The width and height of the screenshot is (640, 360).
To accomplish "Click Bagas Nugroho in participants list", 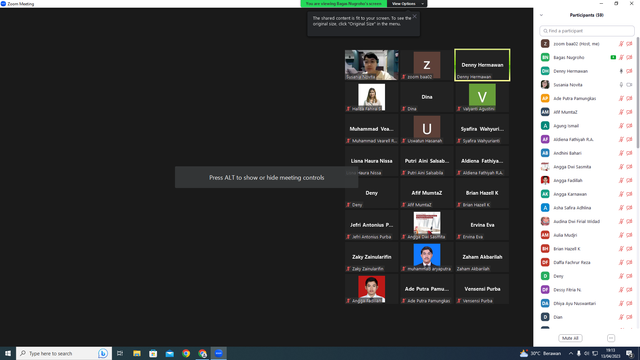I will pyautogui.click(x=587, y=58).
